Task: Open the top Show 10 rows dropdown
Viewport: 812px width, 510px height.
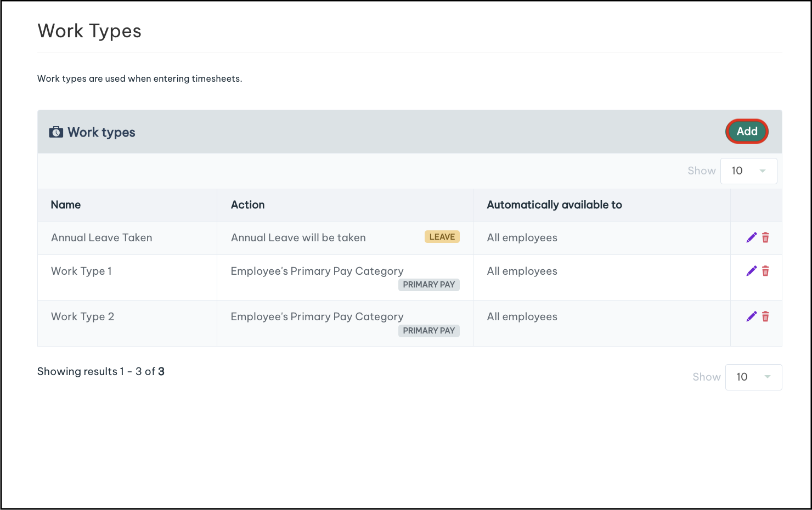Action: coord(748,171)
